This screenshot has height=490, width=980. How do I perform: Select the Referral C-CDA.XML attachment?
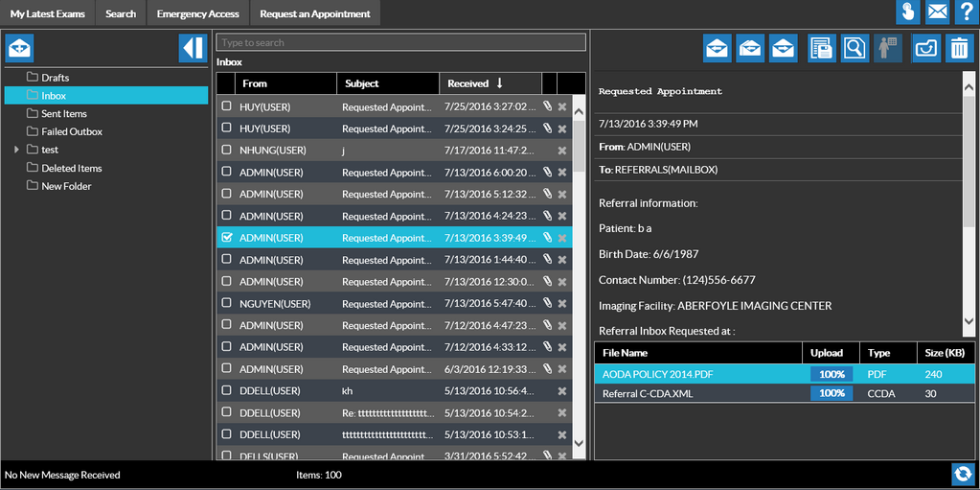pos(649,393)
